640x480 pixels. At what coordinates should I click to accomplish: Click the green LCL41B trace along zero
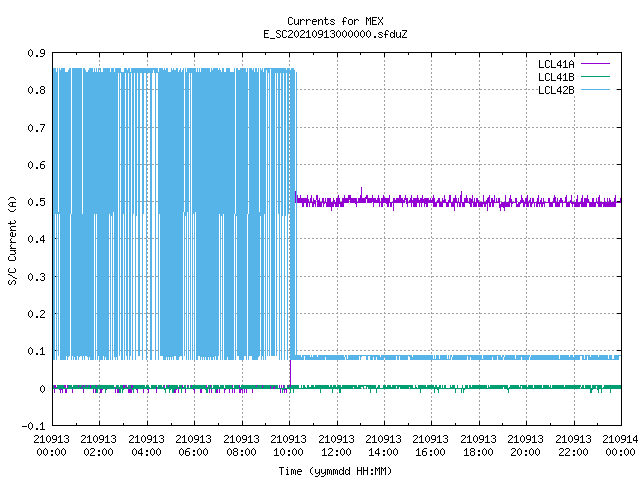pos(337,387)
